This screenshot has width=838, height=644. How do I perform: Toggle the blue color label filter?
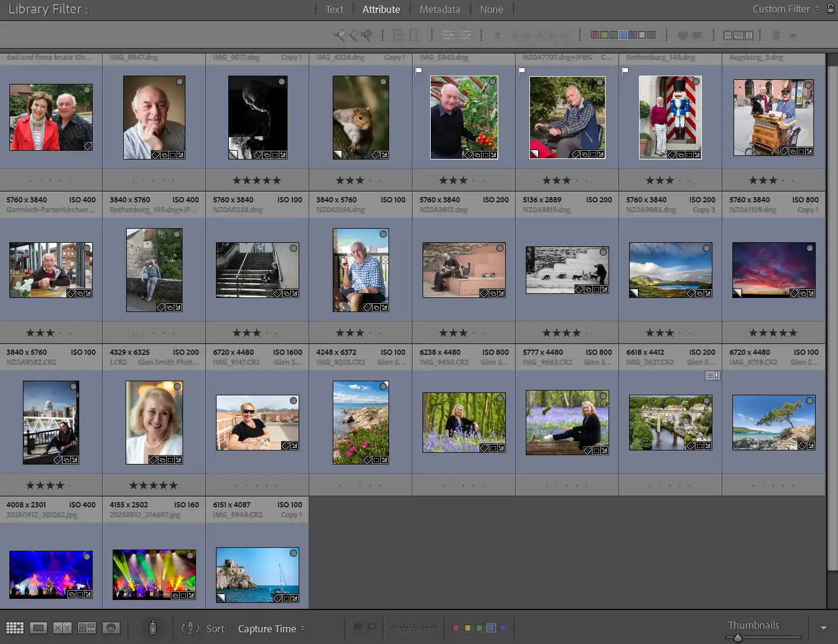[623, 35]
